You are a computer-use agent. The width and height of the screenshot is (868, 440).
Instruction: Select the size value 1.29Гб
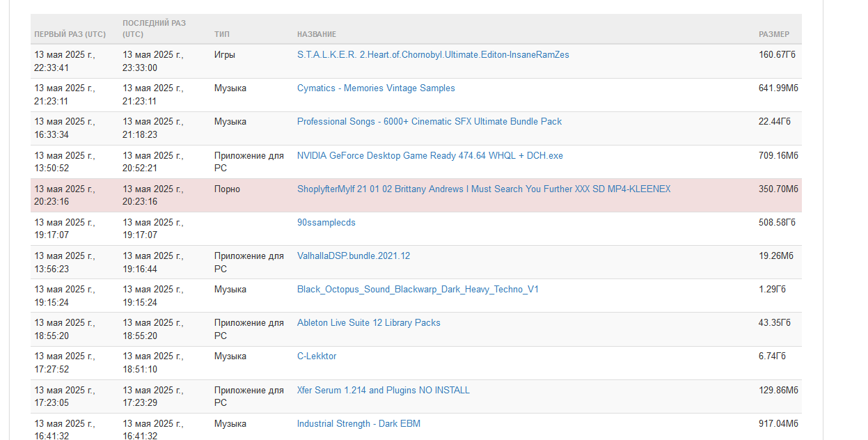pos(773,290)
